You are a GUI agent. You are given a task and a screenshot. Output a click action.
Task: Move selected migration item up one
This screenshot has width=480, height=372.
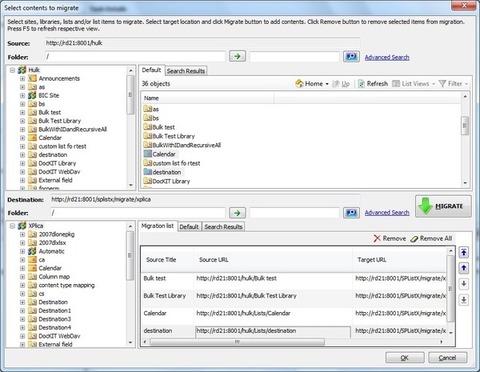pos(464,268)
